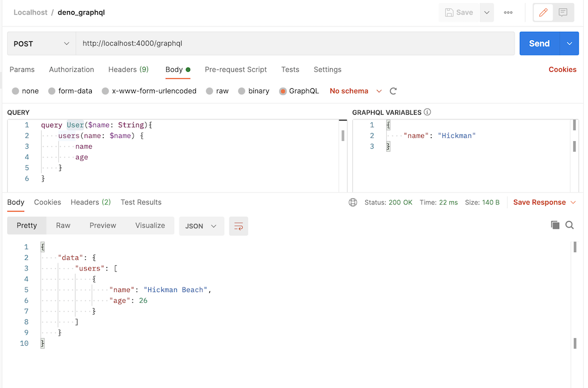Click "users" key in response JSON
The height and width of the screenshot is (388, 588).
pos(89,269)
